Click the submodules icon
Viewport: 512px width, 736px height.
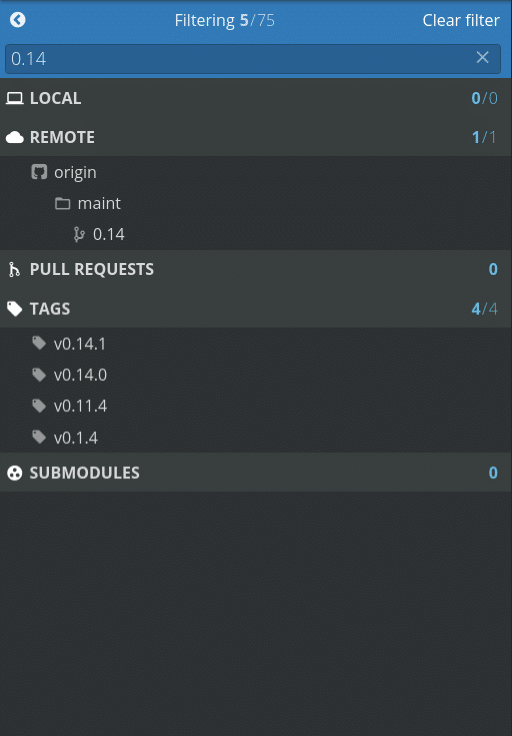15,473
